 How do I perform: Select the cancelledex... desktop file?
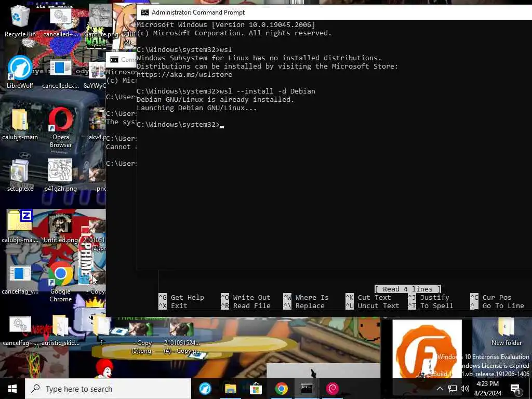coord(60,73)
